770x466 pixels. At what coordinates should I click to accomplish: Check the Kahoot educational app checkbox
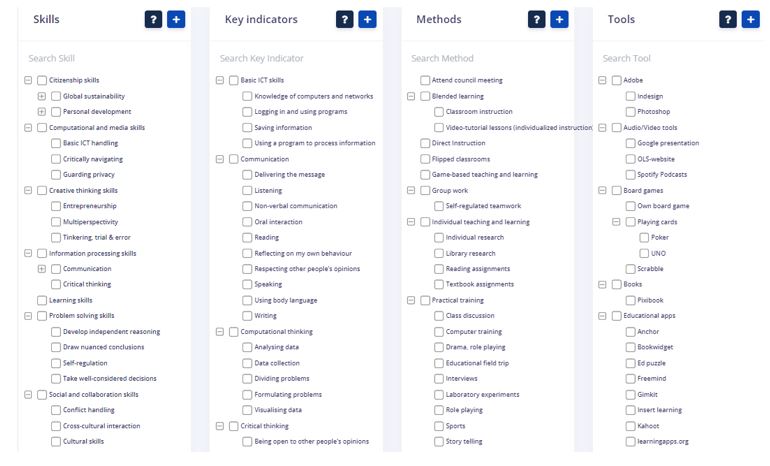(x=630, y=425)
